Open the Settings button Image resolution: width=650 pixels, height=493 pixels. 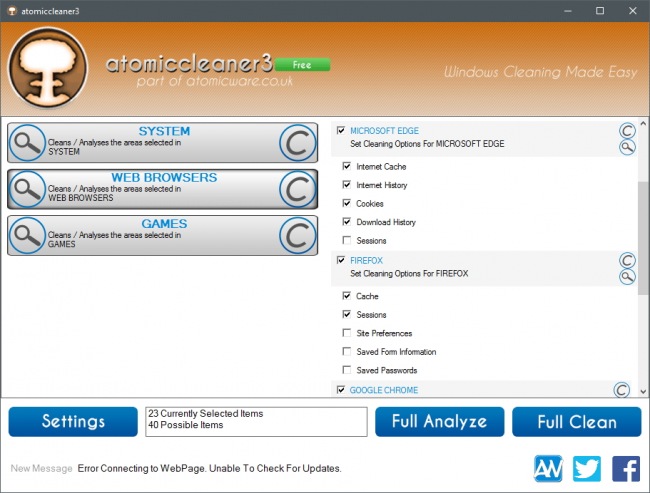coord(73,422)
